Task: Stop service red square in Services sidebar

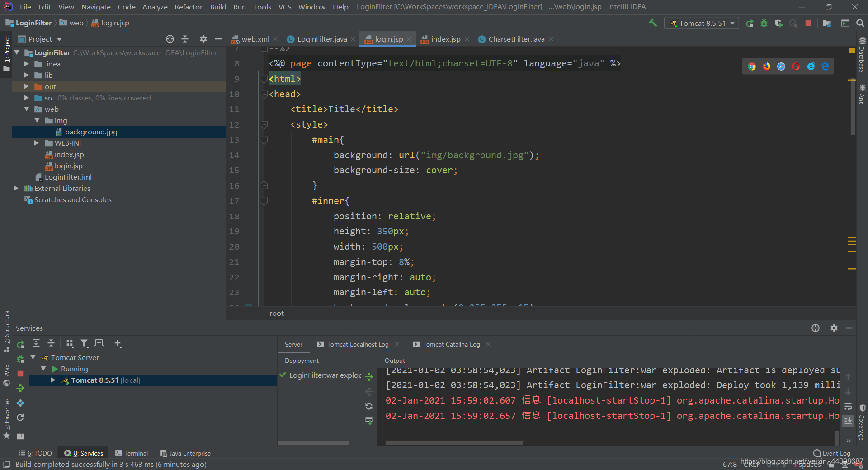Action: [x=20, y=374]
